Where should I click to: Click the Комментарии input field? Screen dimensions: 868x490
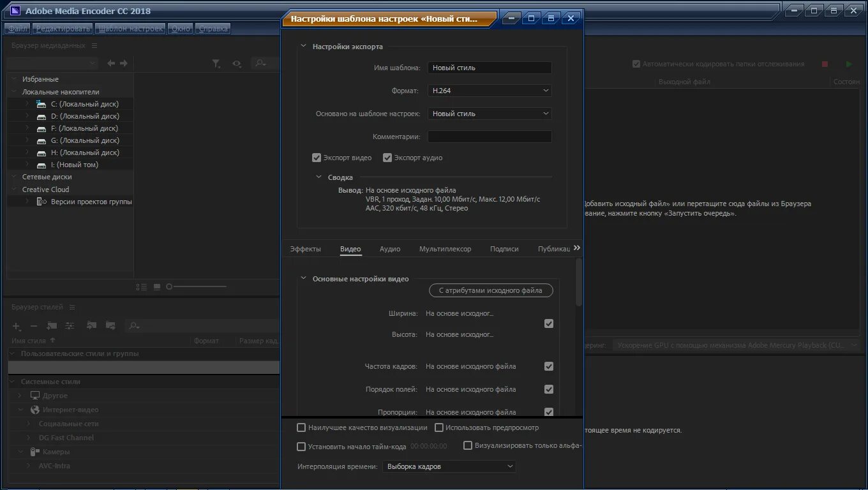[x=490, y=137]
